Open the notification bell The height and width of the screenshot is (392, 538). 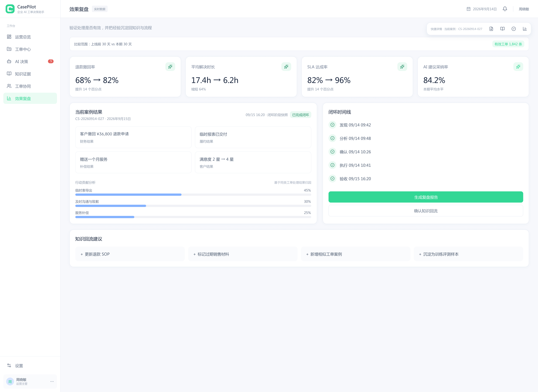[x=505, y=9]
